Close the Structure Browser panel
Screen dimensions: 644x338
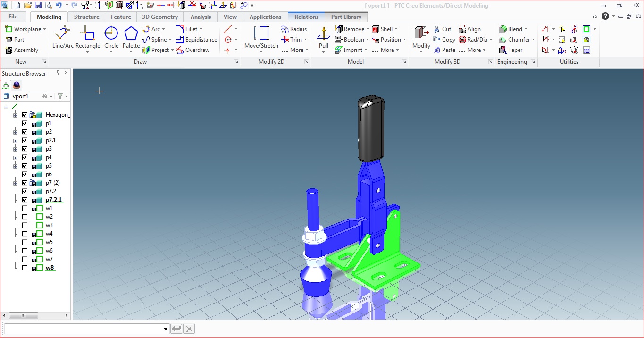click(x=66, y=73)
